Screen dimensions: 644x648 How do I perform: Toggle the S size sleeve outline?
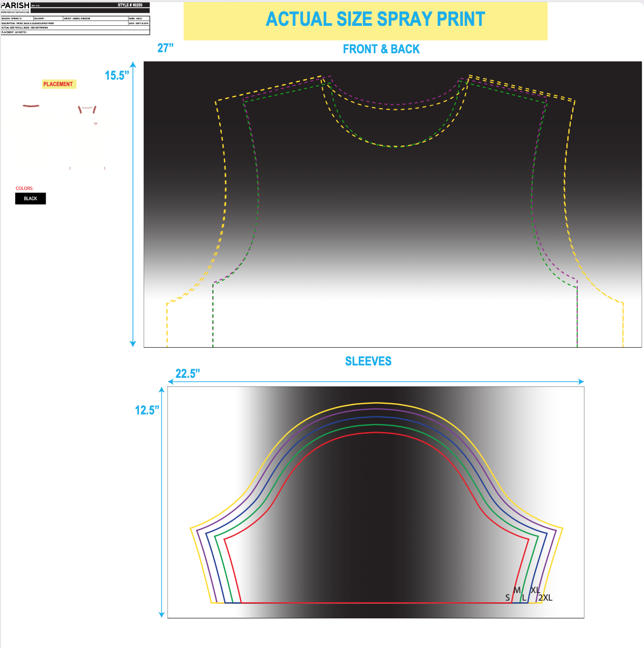click(x=507, y=597)
